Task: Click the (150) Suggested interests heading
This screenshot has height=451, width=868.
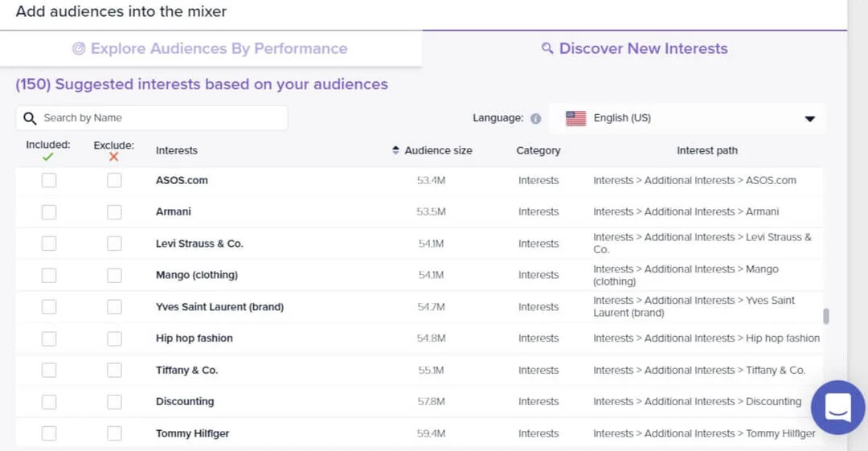Action: pyautogui.click(x=202, y=84)
